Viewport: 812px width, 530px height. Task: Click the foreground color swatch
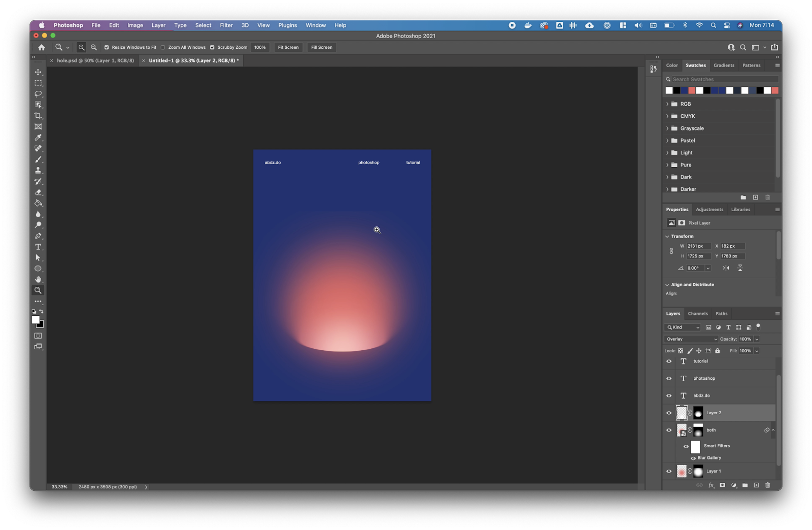[36, 320]
